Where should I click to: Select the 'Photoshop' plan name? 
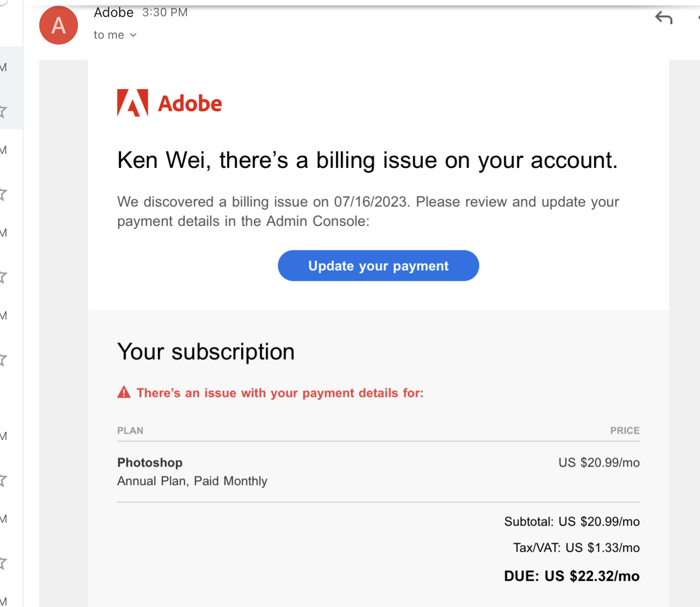[150, 462]
